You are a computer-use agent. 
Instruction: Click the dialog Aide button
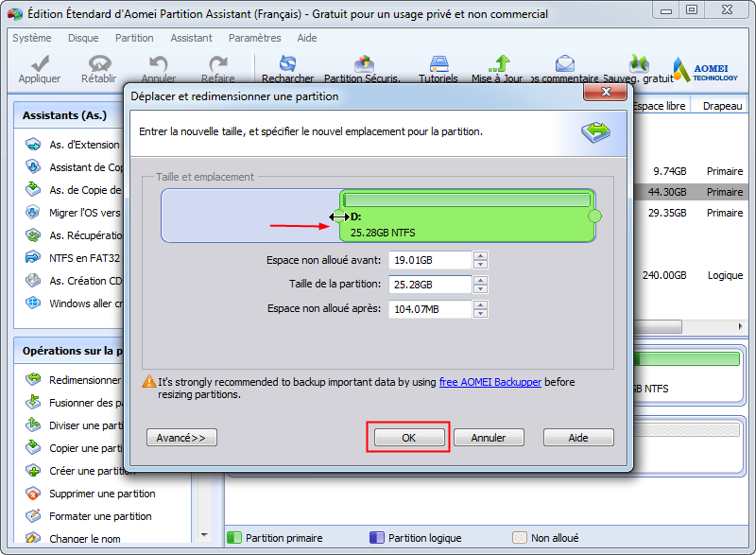click(x=578, y=438)
